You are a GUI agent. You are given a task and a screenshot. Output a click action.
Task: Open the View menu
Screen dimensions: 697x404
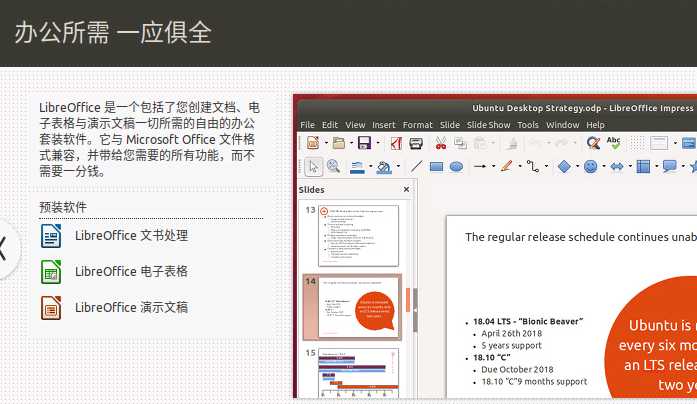click(355, 125)
